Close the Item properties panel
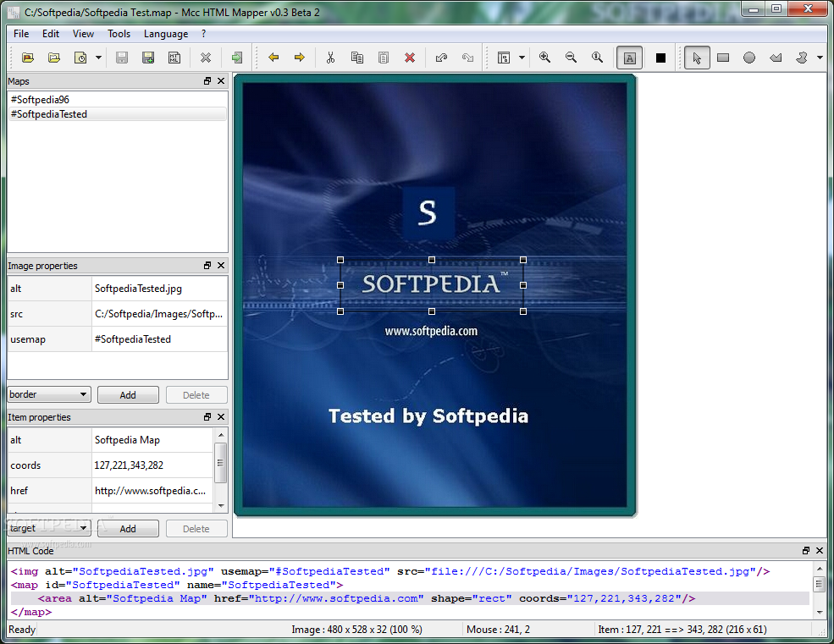Screen dimensions: 834x644 point(221,417)
